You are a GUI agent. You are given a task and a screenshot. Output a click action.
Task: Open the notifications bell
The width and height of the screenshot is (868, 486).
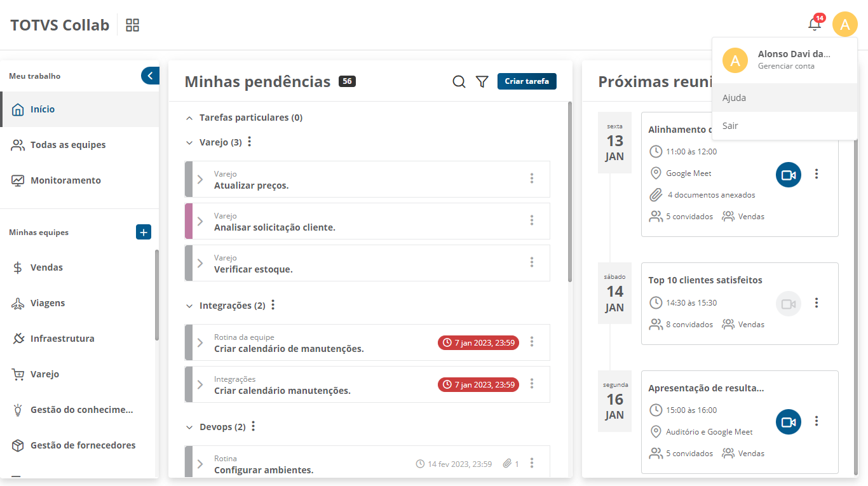pos(814,25)
